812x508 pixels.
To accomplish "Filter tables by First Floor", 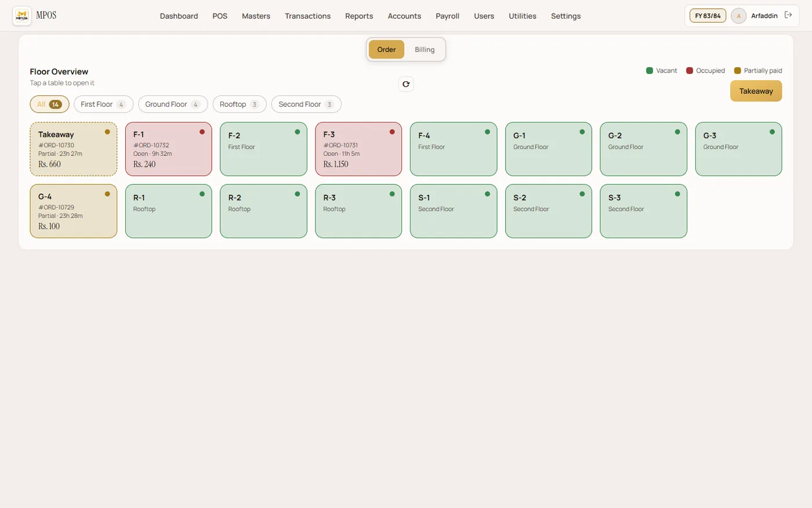I will pyautogui.click(x=103, y=105).
